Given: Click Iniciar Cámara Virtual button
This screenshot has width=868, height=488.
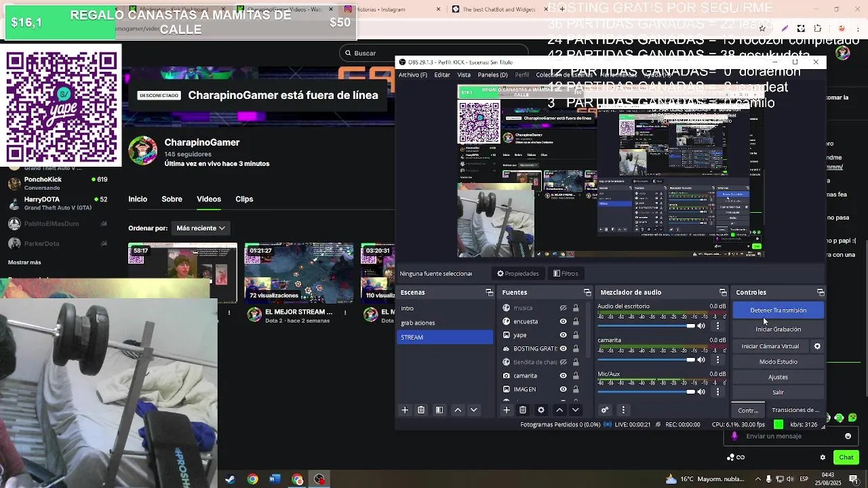Looking at the screenshot, I should tap(770, 346).
